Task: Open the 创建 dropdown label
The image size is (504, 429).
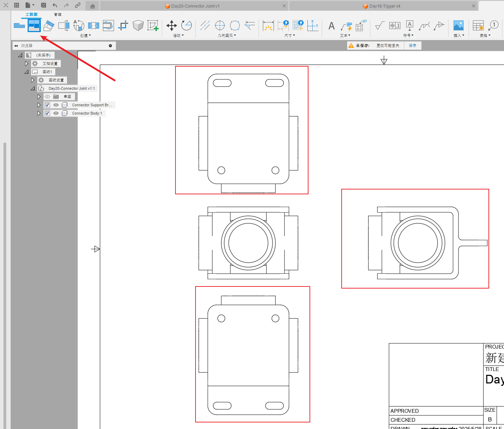Action: [85, 36]
